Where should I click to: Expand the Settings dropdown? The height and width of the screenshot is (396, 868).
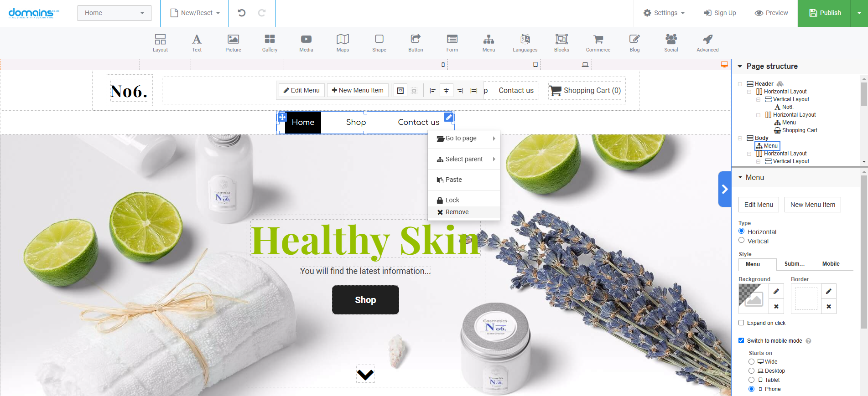point(664,13)
